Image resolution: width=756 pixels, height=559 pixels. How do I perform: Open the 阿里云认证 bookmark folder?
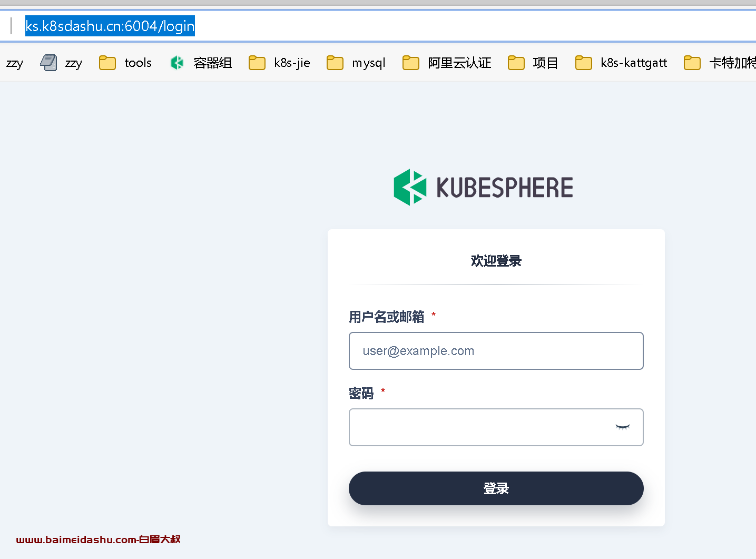point(447,63)
